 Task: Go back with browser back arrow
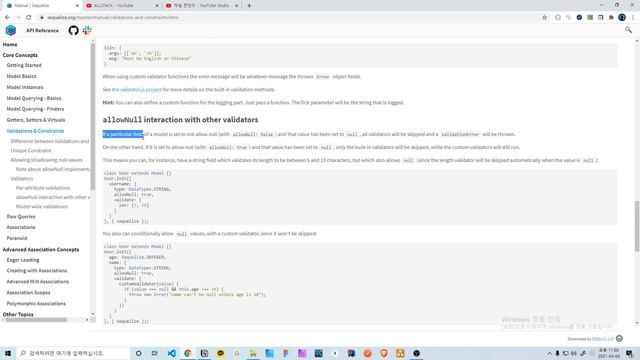pyautogui.click(x=7, y=18)
